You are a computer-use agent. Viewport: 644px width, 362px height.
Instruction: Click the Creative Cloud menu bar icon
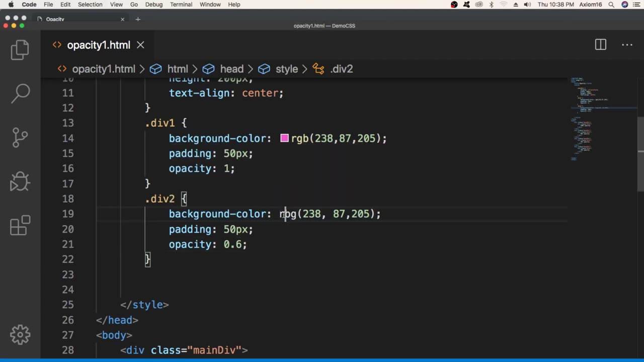click(x=479, y=5)
